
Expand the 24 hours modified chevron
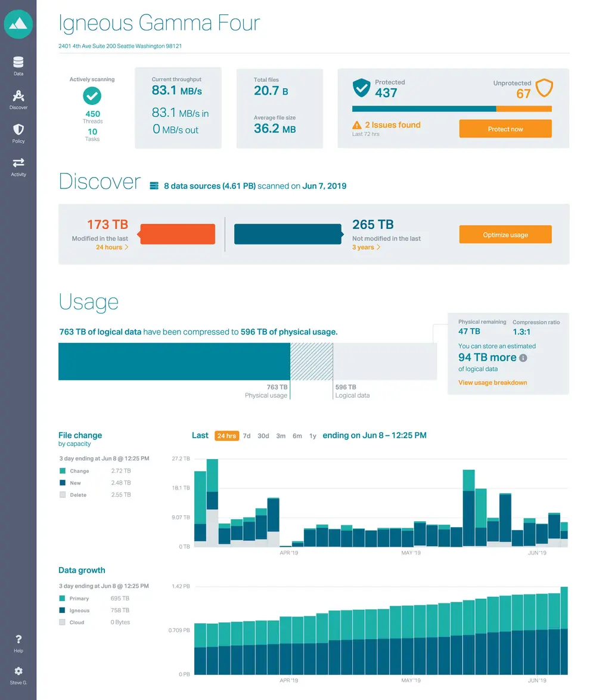(x=126, y=247)
